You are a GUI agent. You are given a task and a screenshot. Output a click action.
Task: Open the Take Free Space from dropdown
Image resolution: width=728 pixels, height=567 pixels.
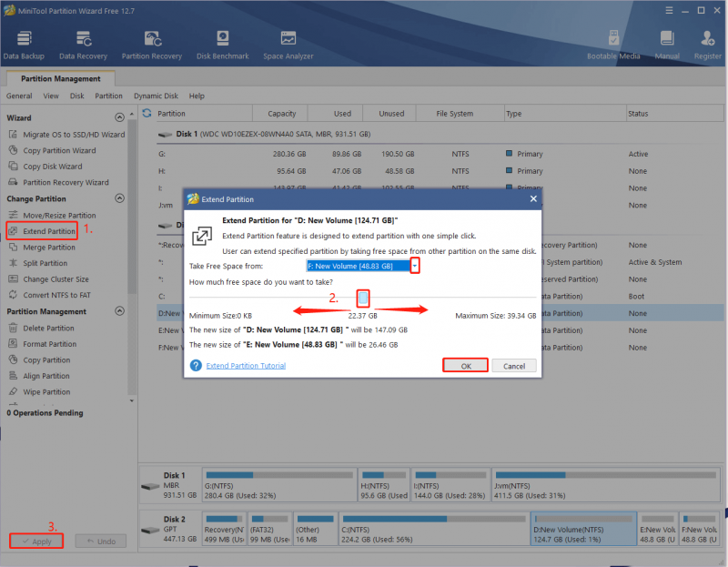click(x=415, y=266)
